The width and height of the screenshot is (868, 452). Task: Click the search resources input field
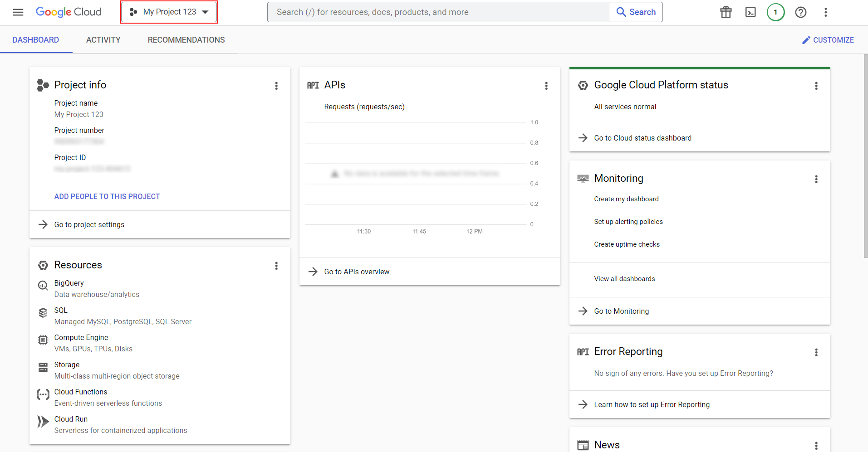click(x=438, y=12)
